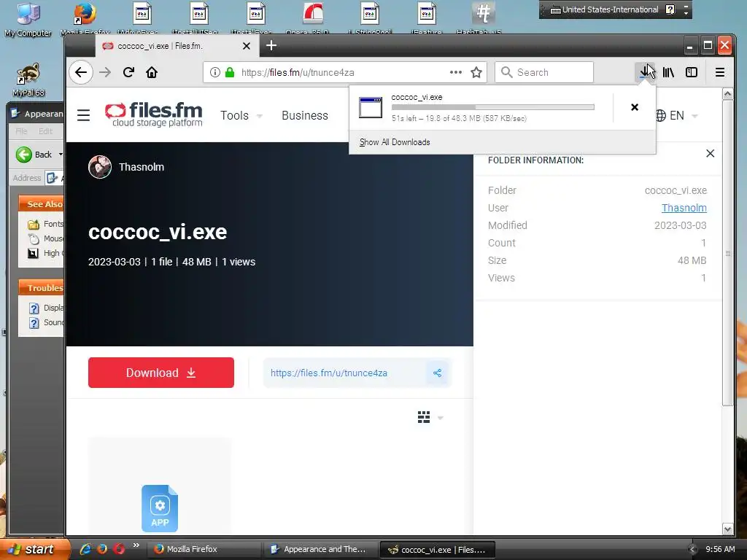Reload the files.fm page
747x560 pixels.
(128, 72)
